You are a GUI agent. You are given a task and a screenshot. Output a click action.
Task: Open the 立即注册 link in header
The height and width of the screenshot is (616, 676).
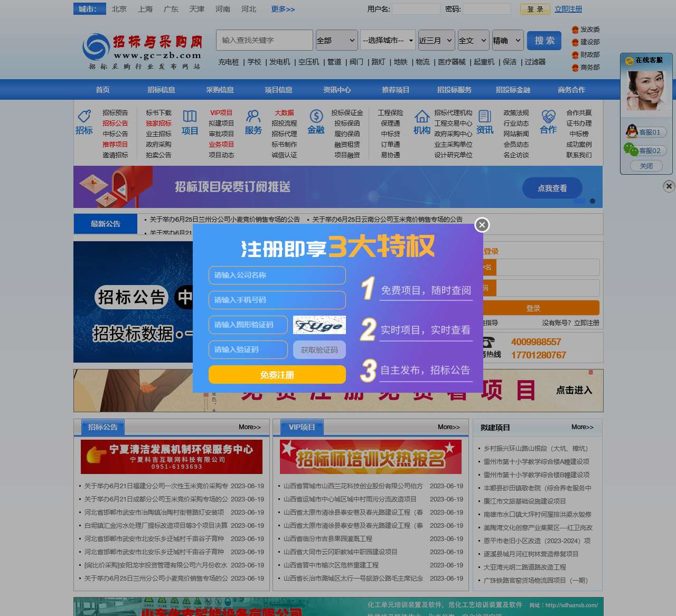(568, 9)
